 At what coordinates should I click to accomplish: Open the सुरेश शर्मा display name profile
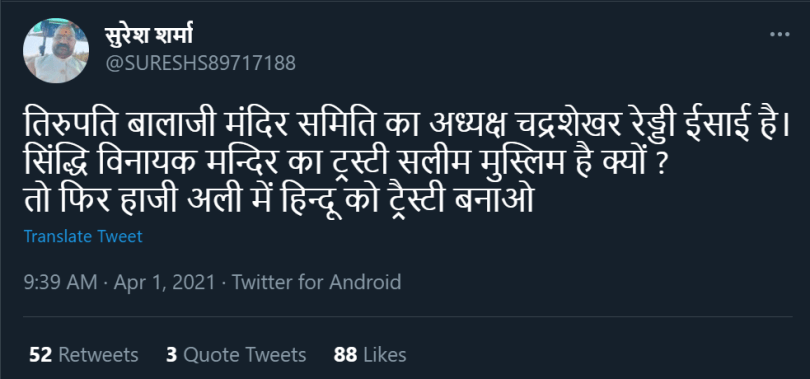(x=148, y=36)
